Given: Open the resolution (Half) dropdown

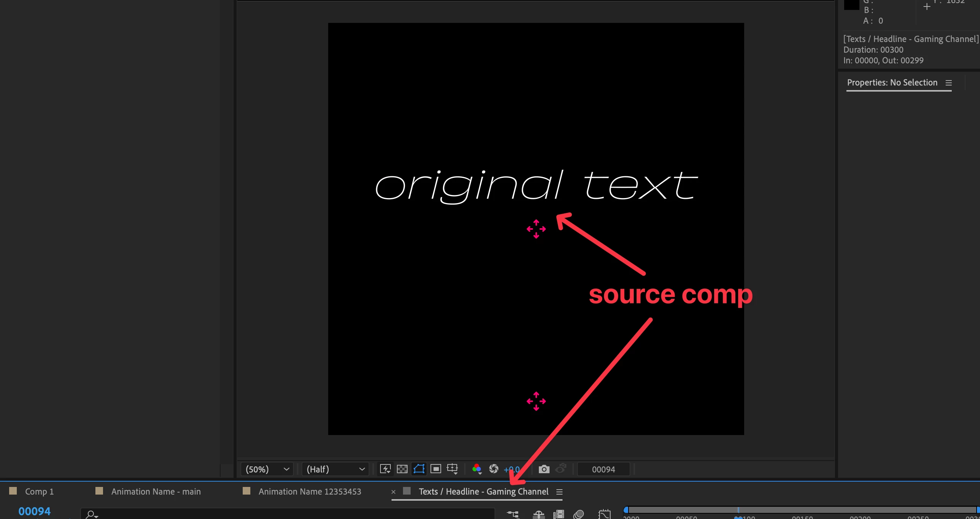Looking at the screenshot, I should (x=335, y=469).
